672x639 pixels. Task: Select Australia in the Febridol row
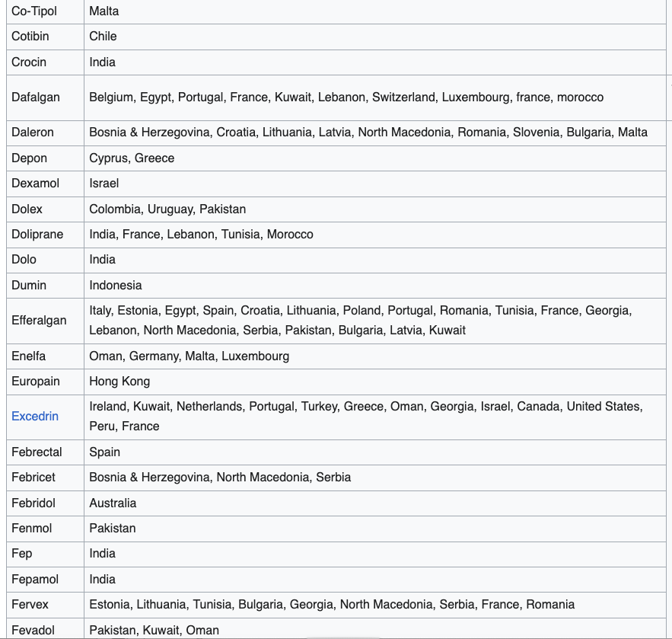pyautogui.click(x=113, y=503)
